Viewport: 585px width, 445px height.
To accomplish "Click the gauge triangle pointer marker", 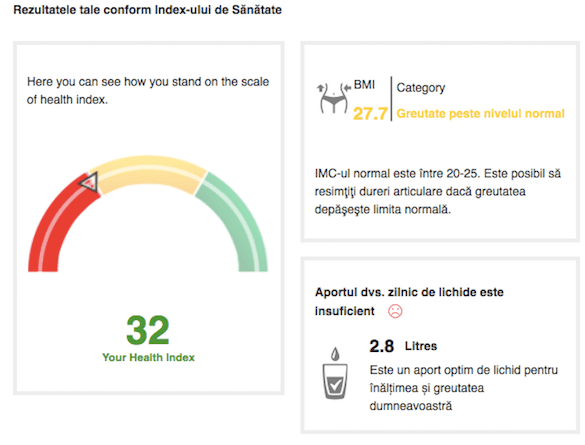I will pyautogui.click(x=89, y=182).
